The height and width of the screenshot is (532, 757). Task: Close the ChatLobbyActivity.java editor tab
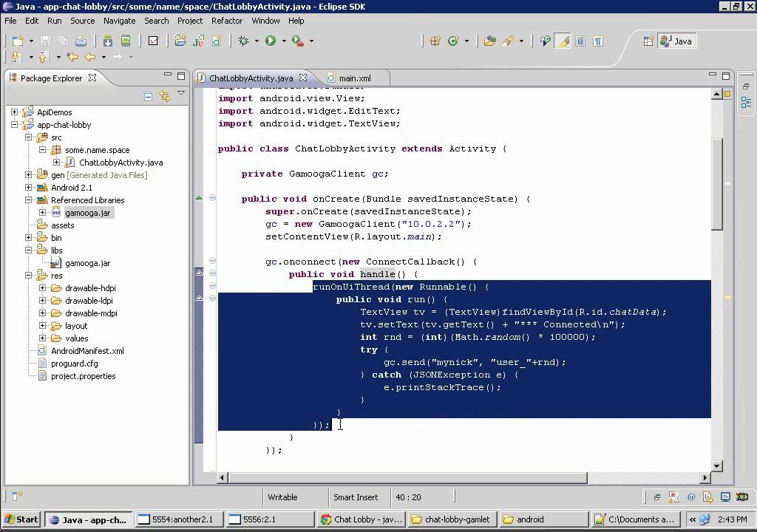pyautogui.click(x=302, y=78)
